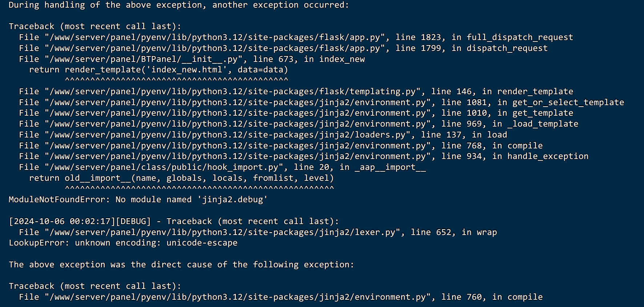Click the get_or_select_template function name
Viewport: 644px width, 307px height.
coord(568,103)
